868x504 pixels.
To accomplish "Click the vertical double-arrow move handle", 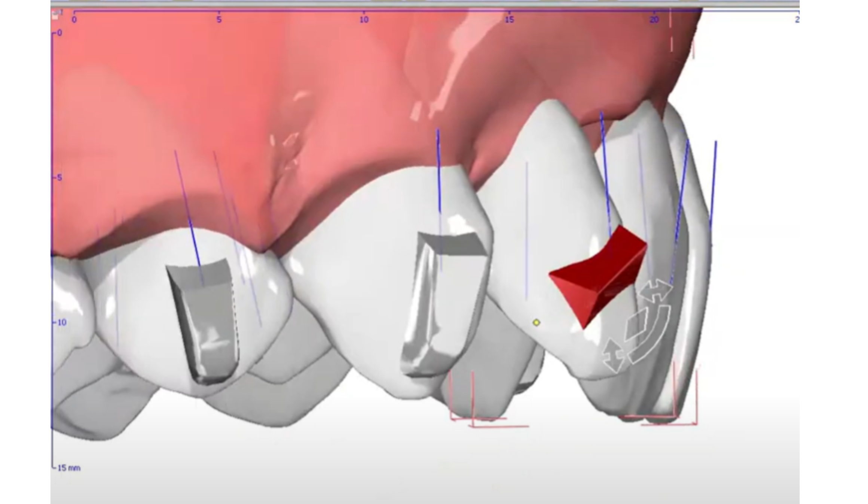I will [x=614, y=356].
